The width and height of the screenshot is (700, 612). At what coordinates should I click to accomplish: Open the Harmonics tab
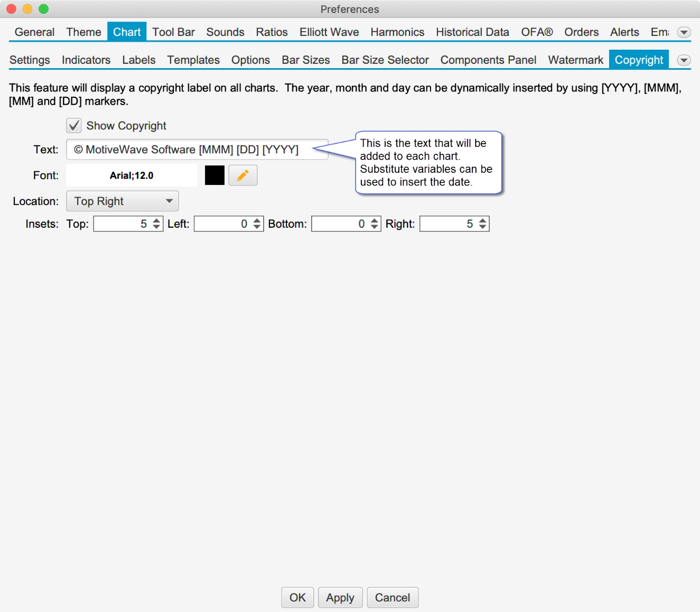[x=397, y=32]
